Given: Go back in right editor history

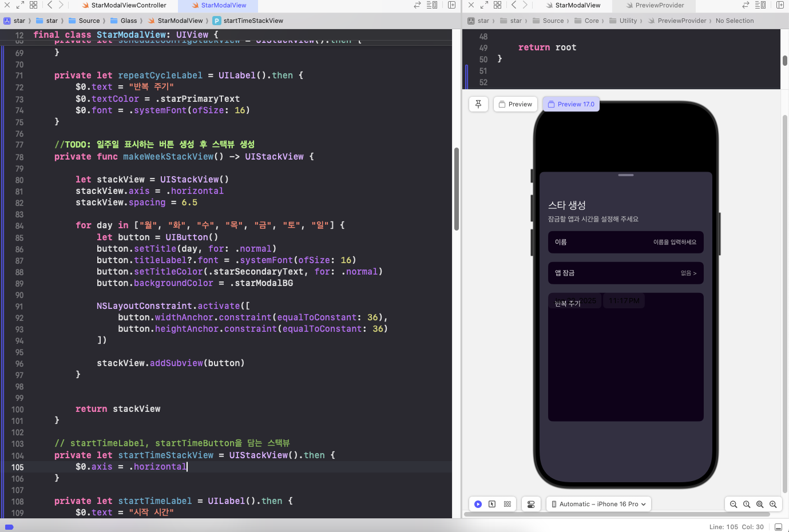Looking at the screenshot, I should pos(514,5).
